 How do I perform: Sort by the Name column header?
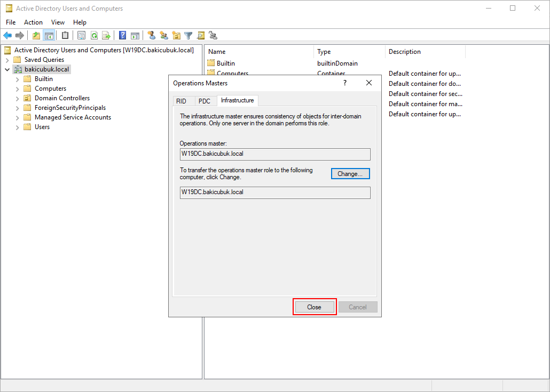259,52
